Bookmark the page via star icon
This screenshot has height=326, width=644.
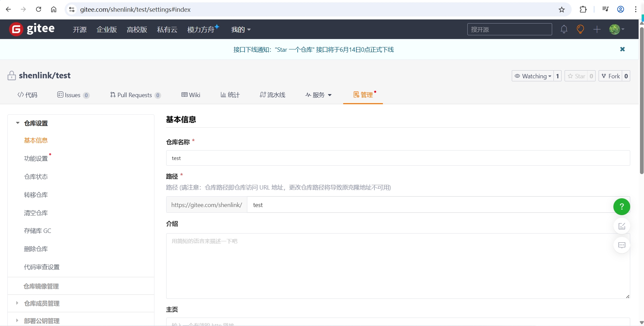coord(562,9)
